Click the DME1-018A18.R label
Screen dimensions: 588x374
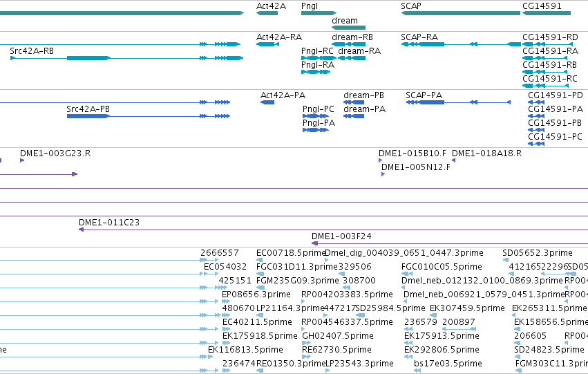pyautogui.click(x=486, y=153)
